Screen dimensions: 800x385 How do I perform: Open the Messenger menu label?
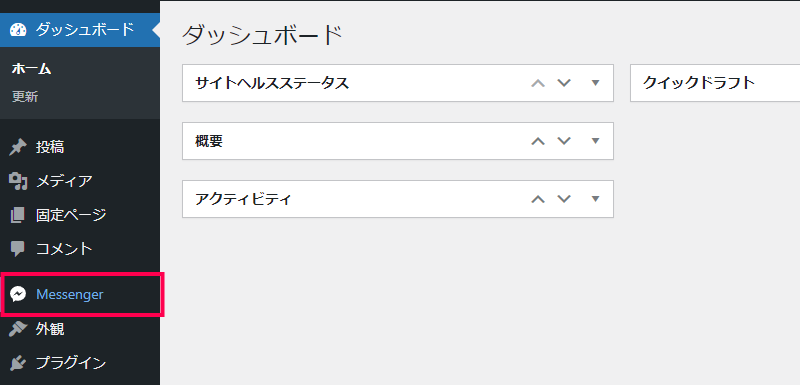70,295
